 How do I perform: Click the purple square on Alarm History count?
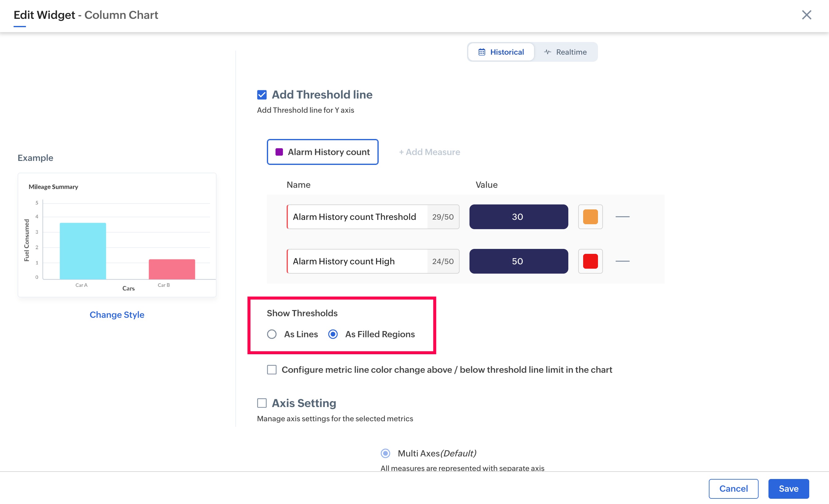(x=279, y=152)
